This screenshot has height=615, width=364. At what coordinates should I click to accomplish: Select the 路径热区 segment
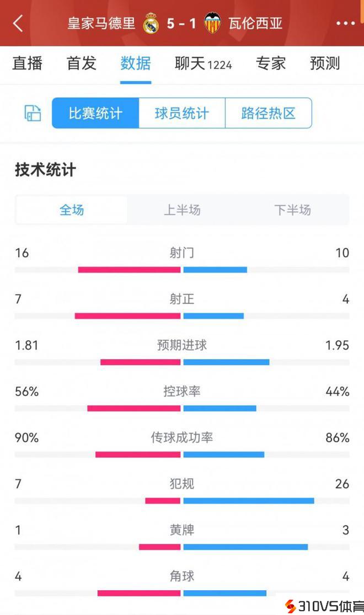pos(269,113)
